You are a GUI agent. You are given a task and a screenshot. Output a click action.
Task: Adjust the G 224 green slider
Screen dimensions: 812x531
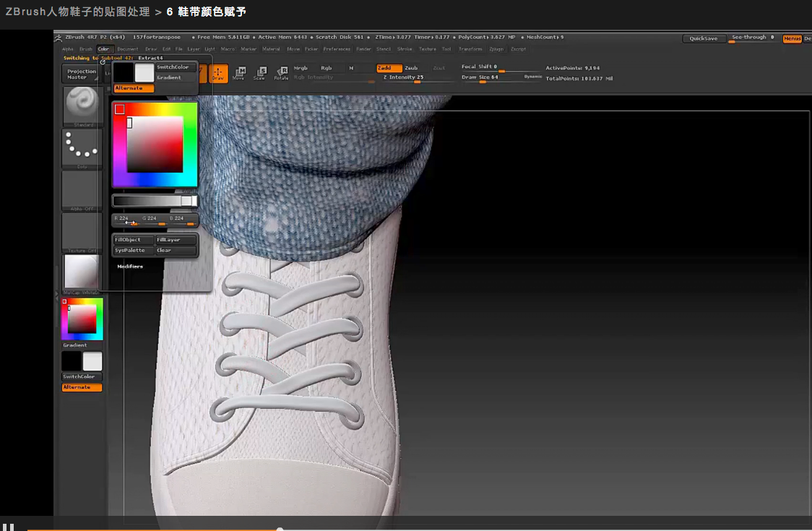154,220
